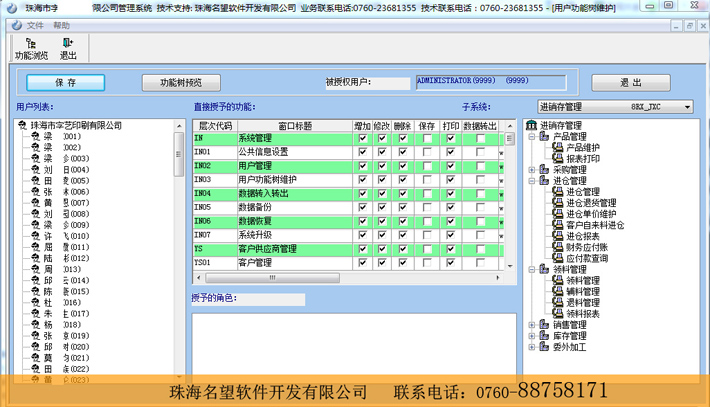The image size is (710, 407).
Task: Open the 退料管理 node icon
Action: point(558,302)
